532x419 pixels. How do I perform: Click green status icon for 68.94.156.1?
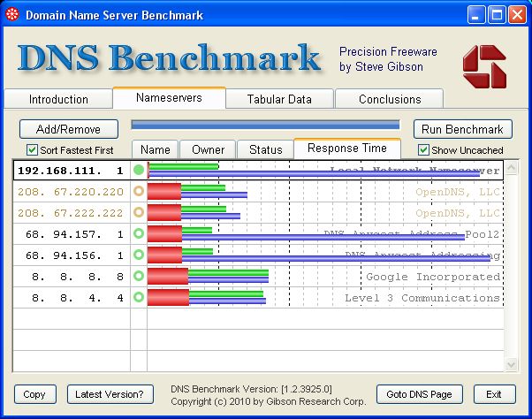138,255
